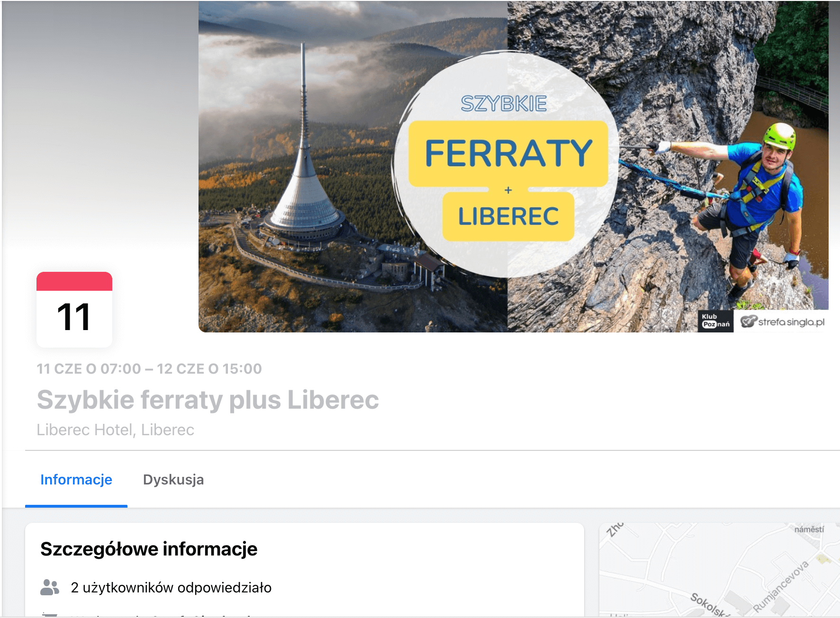Screen dimensions: 840x618
Task: Click the event date '11 CZE O 07:00' text
Action: (x=89, y=368)
